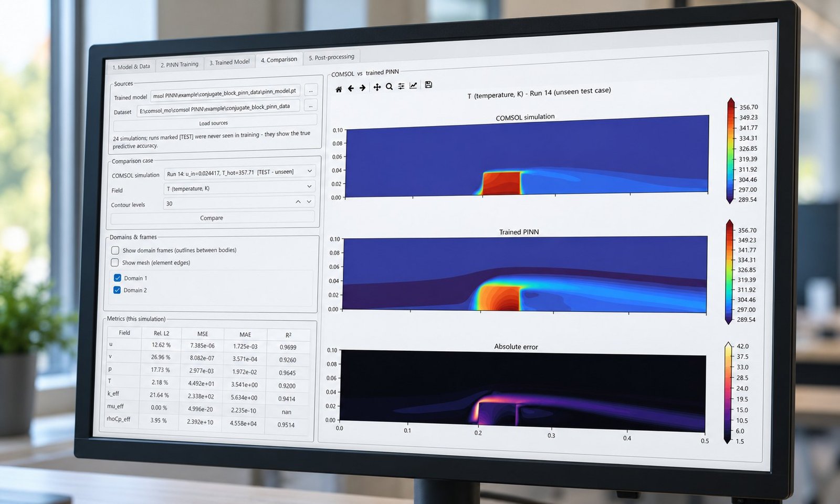This screenshot has width=840, height=504.
Task: Go back to previous plot view
Action: coord(351,89)
